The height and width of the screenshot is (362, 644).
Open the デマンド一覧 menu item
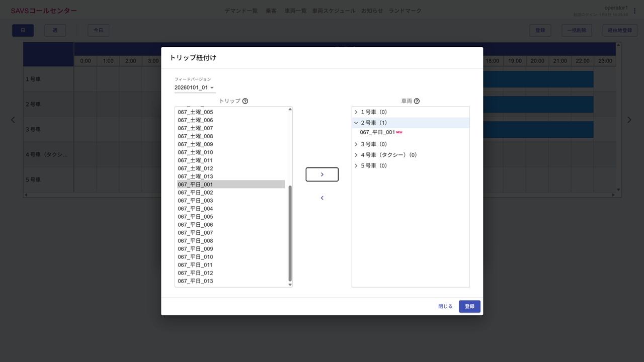point(241,11)
